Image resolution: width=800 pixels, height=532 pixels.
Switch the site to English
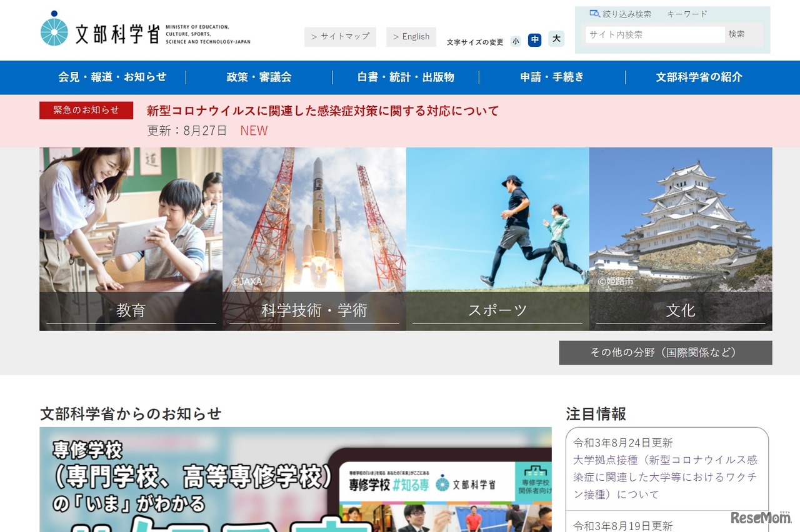click(411, 36)
